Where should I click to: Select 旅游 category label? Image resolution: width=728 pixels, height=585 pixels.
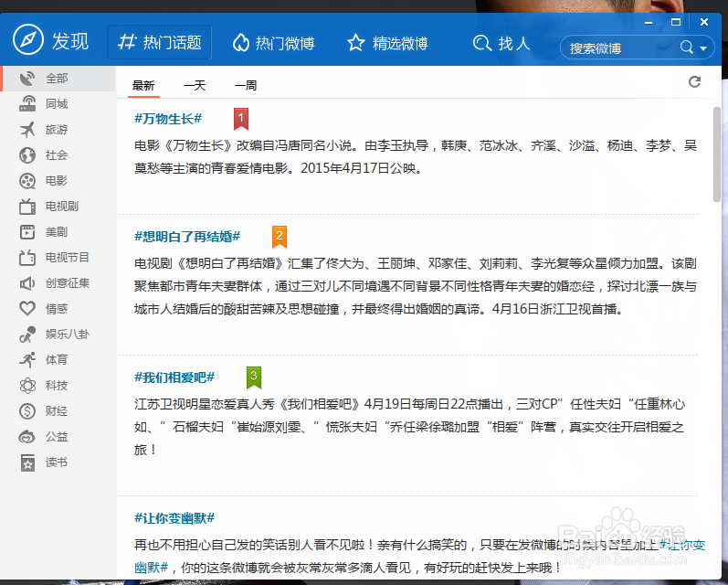click(x=57, y=129)
